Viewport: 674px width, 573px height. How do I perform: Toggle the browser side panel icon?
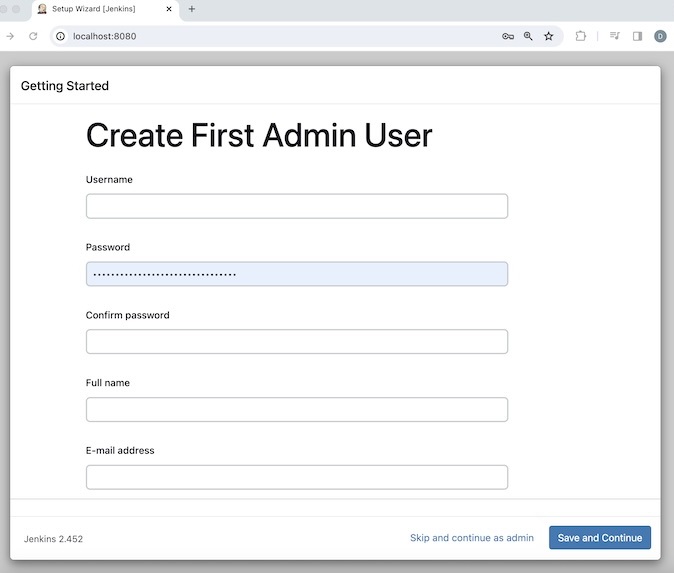[x=637, y=36]
